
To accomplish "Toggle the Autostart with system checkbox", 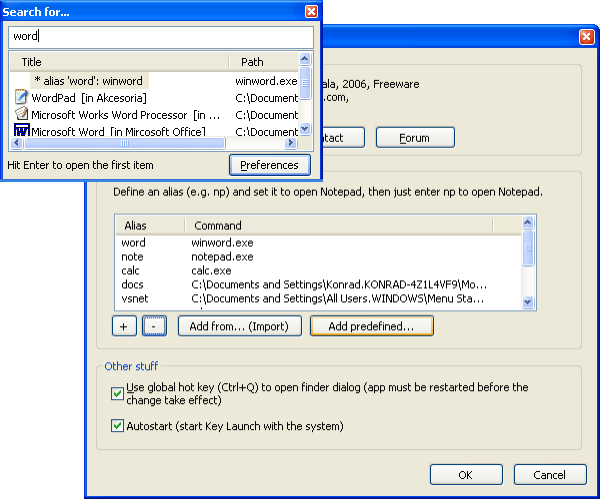I will click(117, 426).
